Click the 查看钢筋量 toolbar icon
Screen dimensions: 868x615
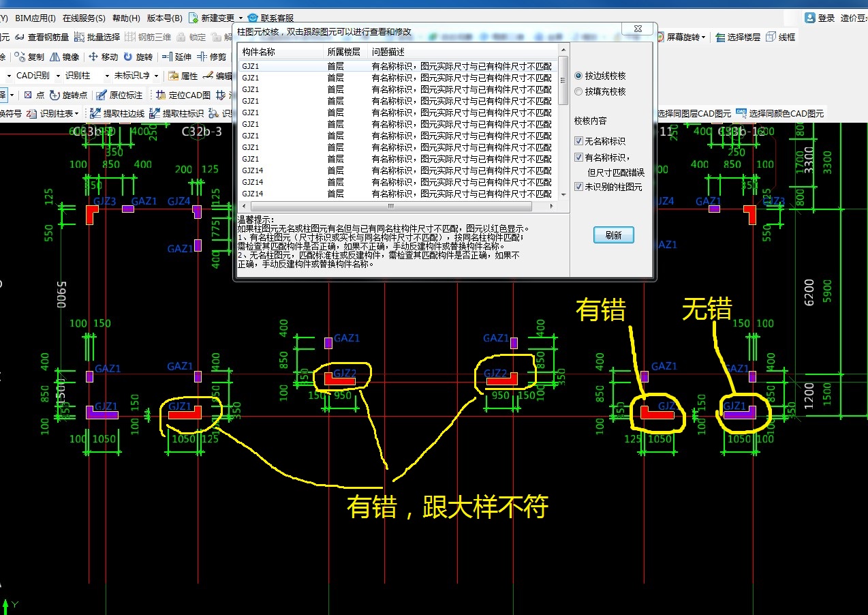click(x=20, y=37)
